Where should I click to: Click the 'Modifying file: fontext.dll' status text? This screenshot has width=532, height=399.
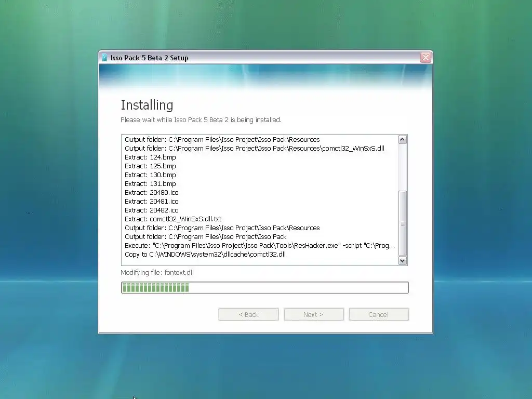(x=157, y=272)
